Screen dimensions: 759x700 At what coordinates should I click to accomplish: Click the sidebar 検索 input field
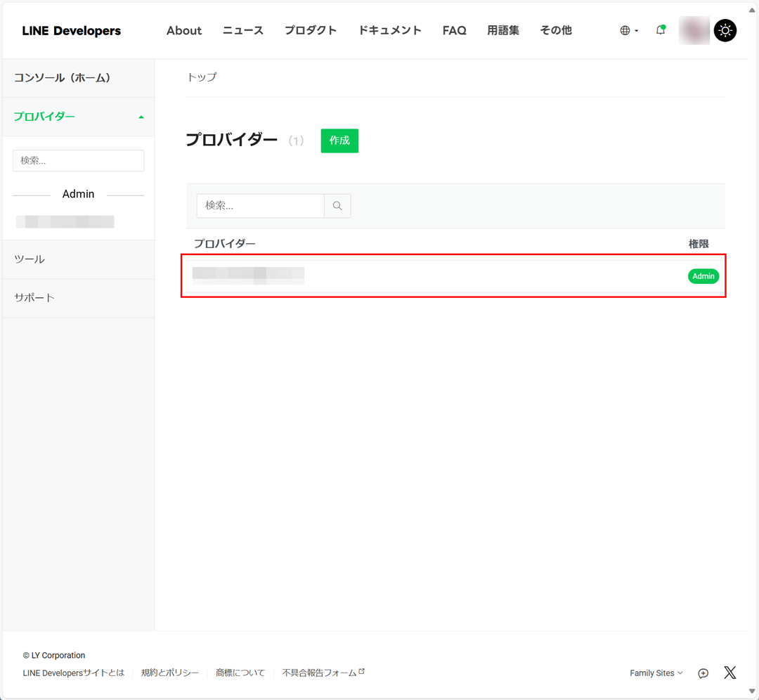(x=79, y=160)
